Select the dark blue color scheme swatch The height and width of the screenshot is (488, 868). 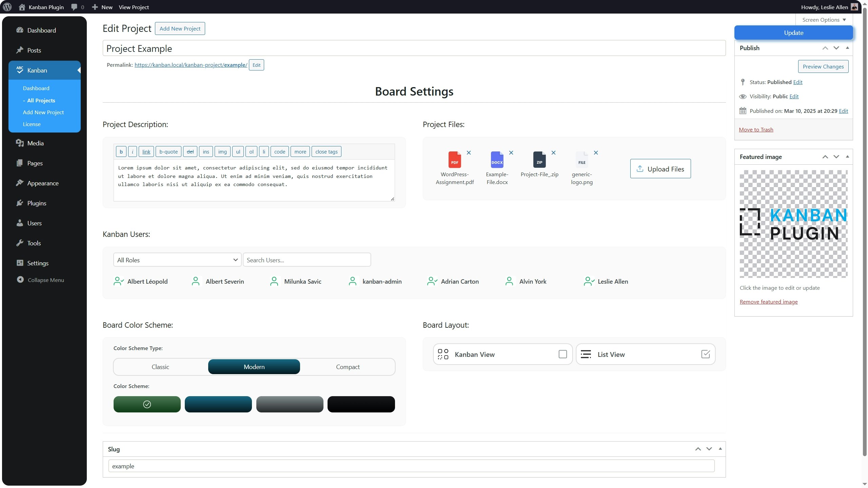tap(218, 404)
